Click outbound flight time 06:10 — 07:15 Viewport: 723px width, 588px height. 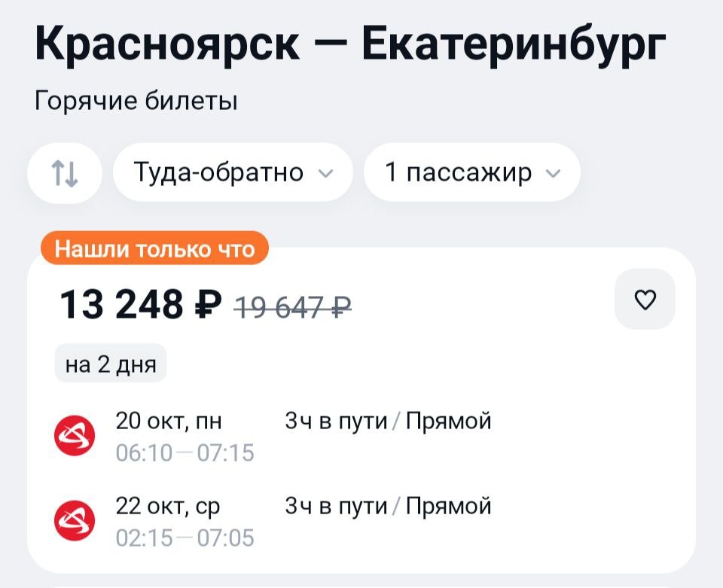(x=185, y=453)
